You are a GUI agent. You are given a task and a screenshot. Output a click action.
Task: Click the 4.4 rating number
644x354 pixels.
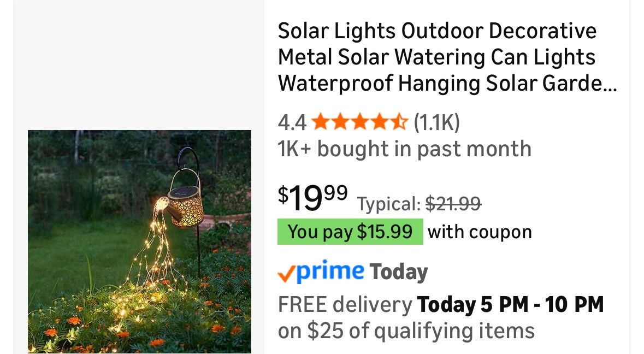(x=292, y=122)
